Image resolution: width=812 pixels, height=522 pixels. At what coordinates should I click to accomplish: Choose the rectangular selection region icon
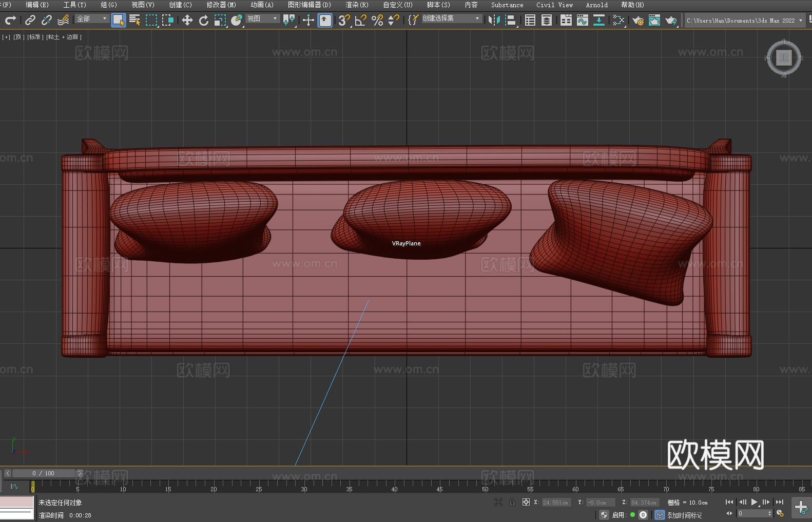(x=151, y=20)
